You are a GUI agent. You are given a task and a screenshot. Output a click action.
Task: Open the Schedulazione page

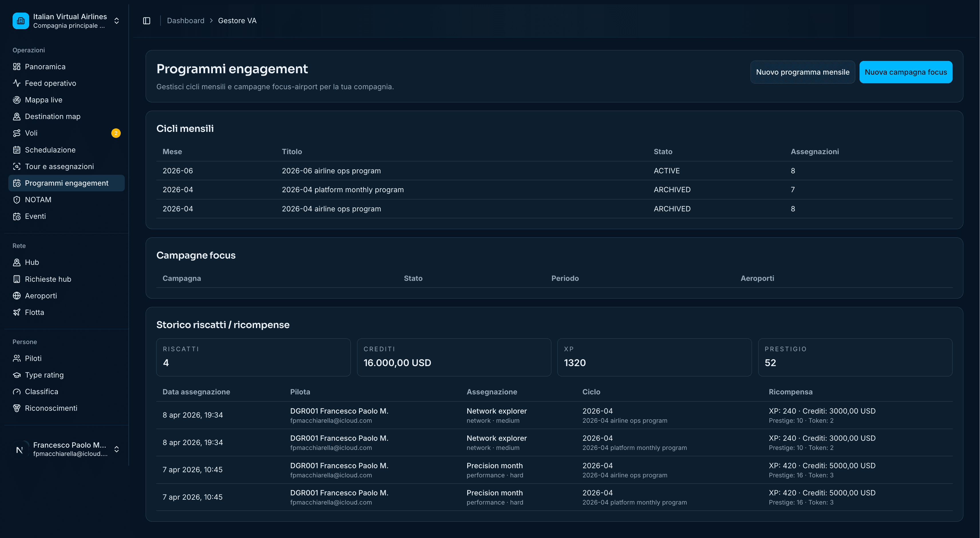click(67, 150)
